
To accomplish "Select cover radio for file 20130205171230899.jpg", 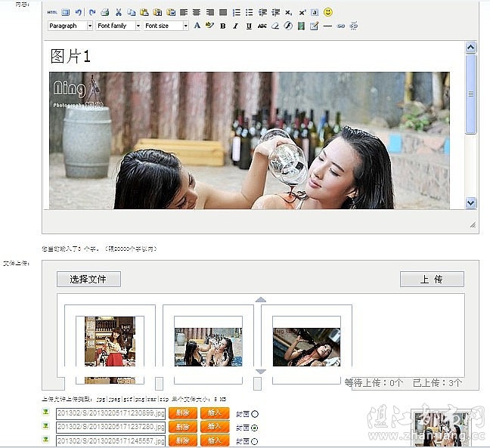I will pos(254,413).
